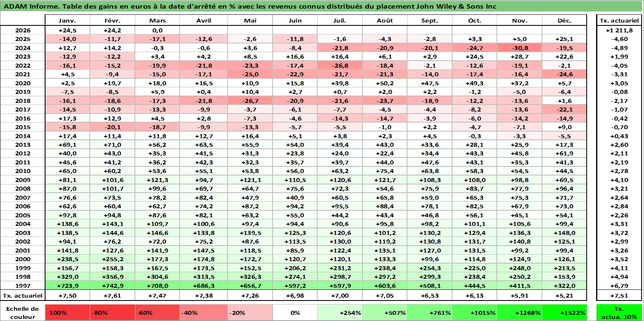Screen dimensions: 644x321
Task: Select the 'Mai' column header
Action: pos(250,20)
